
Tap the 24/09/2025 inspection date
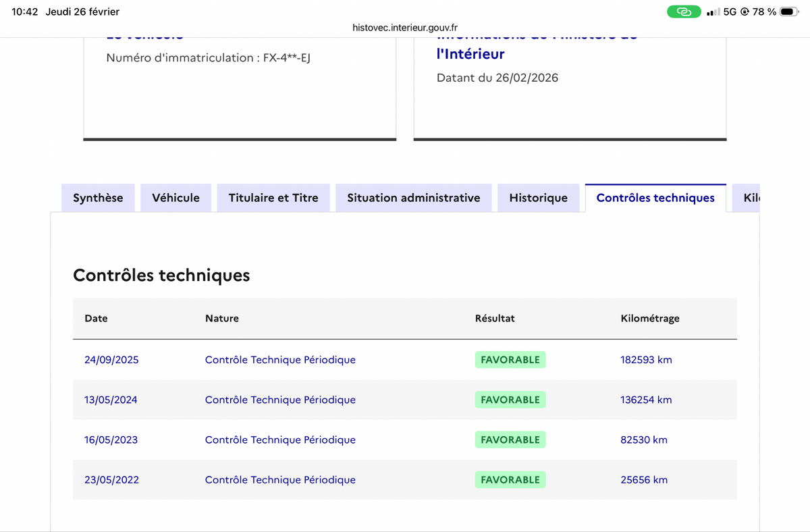point(111,360)
